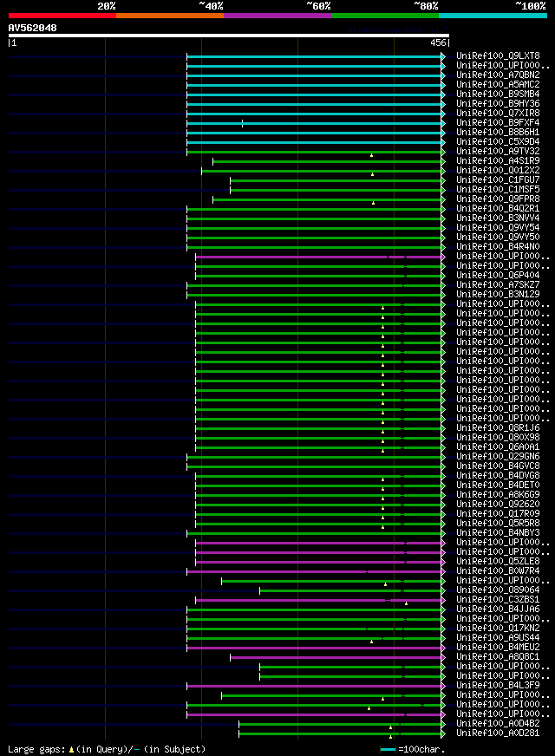Select hit UniRef100_Q17R09

tap(498, 514)
